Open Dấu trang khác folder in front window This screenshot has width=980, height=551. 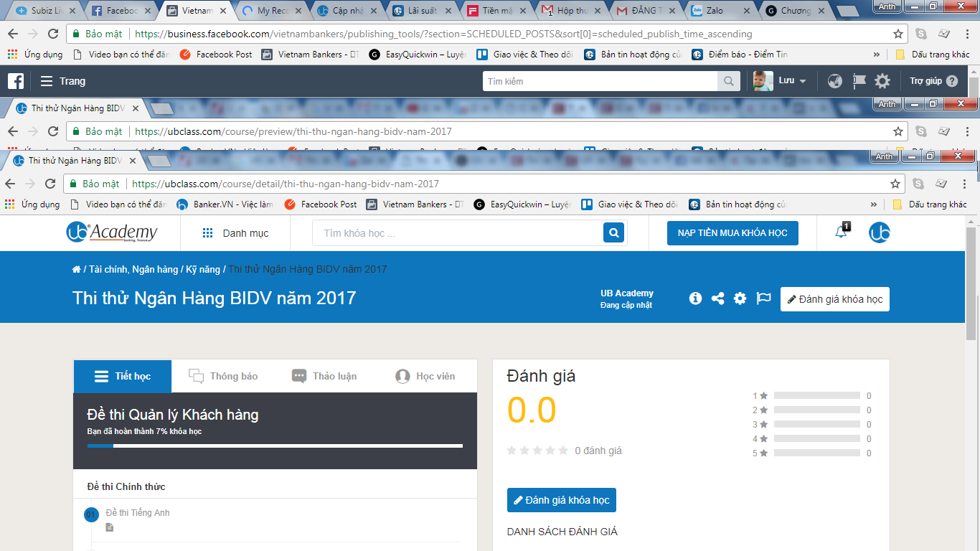pyautogui.click(x=931, y=204)
